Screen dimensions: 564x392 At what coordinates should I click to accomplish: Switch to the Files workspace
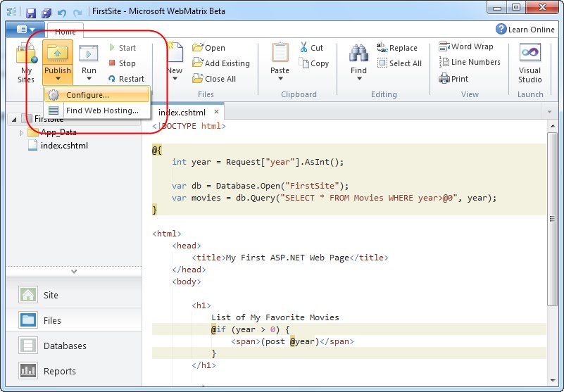pos(74,320)
